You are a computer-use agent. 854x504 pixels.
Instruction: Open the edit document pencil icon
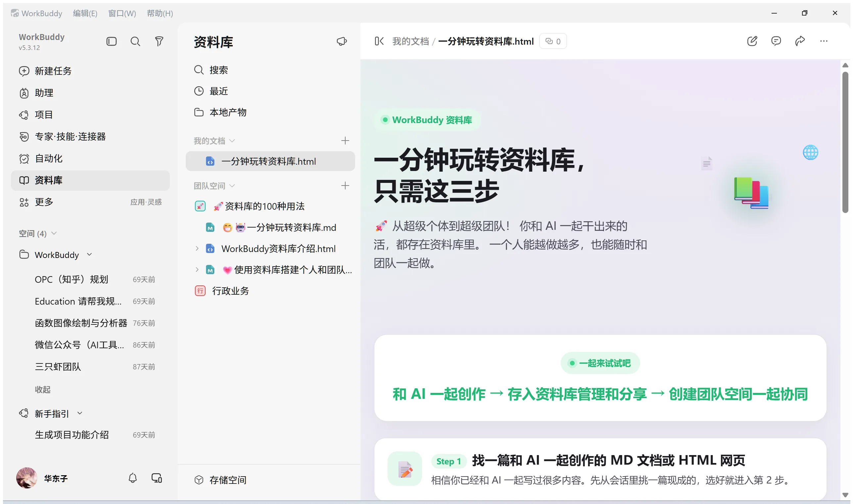(752, 41)
